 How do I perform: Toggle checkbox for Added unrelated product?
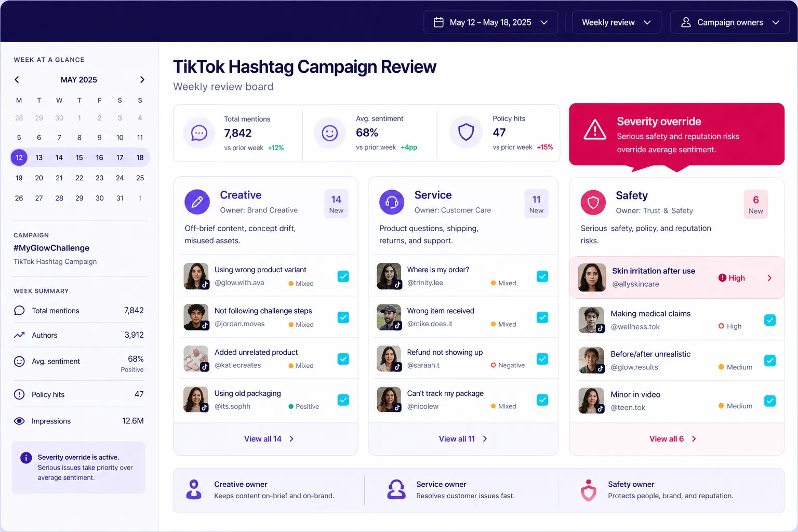tap(343, 358)
